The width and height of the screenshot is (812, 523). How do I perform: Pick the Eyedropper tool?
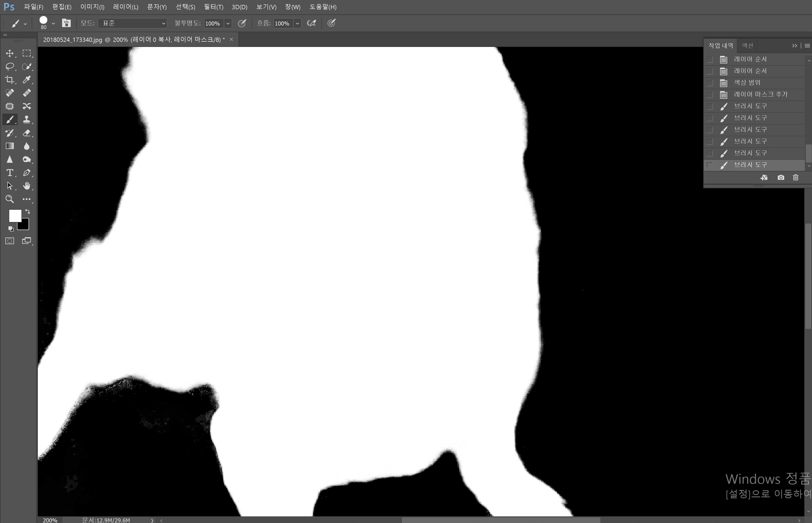27,80
